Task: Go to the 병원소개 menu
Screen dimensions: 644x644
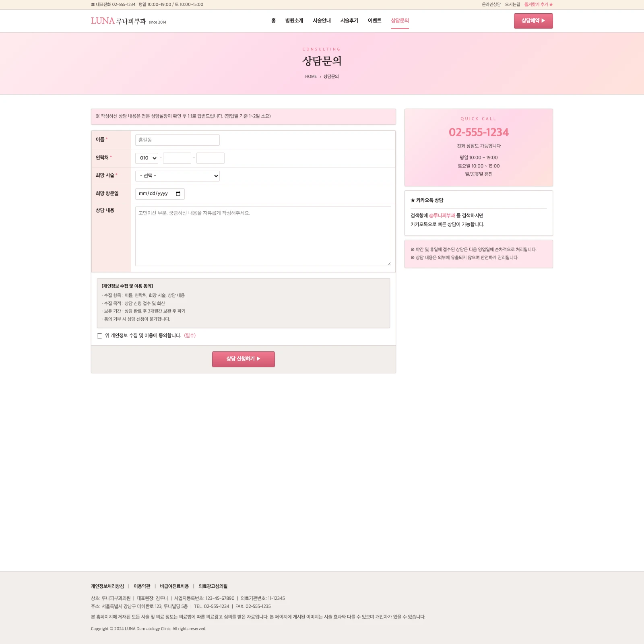Action: click(294, 21)
